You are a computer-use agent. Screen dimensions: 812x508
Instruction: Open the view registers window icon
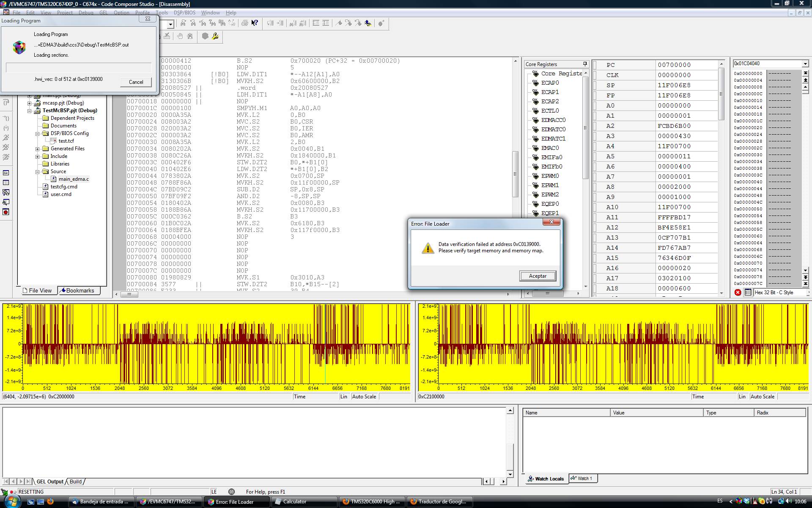pyautogui.click(x=6, y=173)
